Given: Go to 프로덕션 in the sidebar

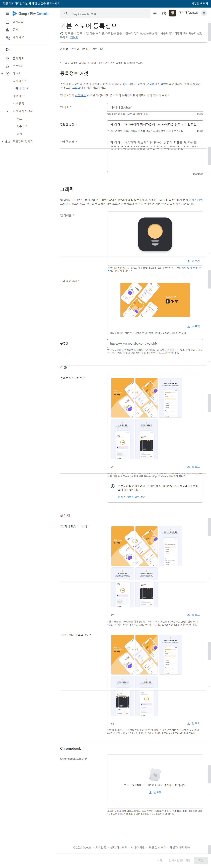Looking at the screenshot, I should tap(18, 66).
